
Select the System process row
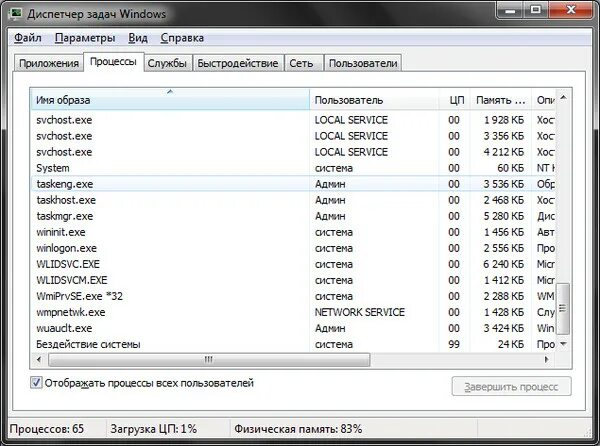point(293,168)
